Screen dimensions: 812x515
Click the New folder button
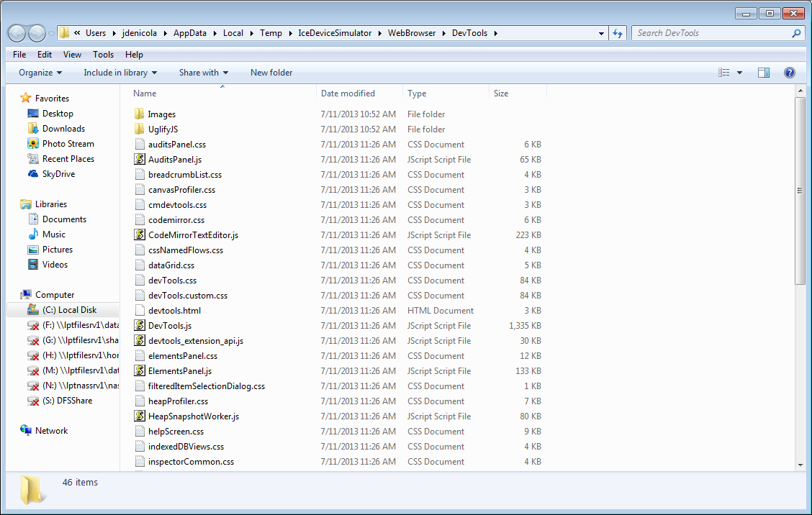pos(271,73)
